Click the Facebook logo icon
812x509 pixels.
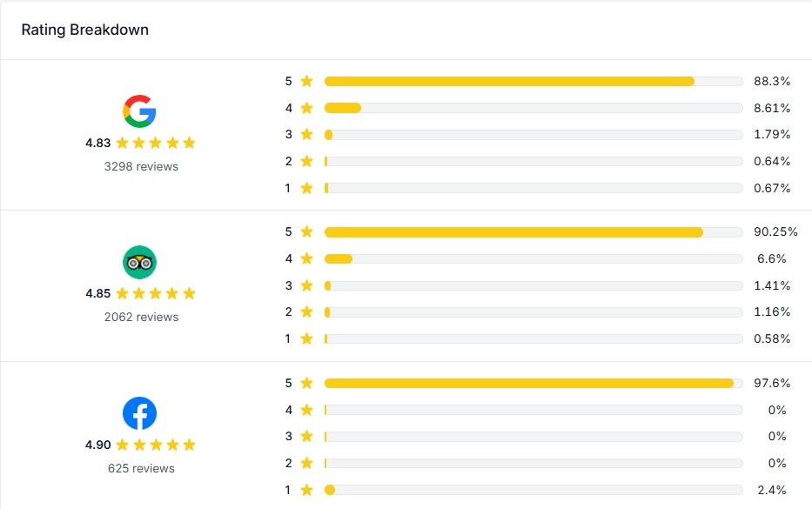[x=139, y=413]
